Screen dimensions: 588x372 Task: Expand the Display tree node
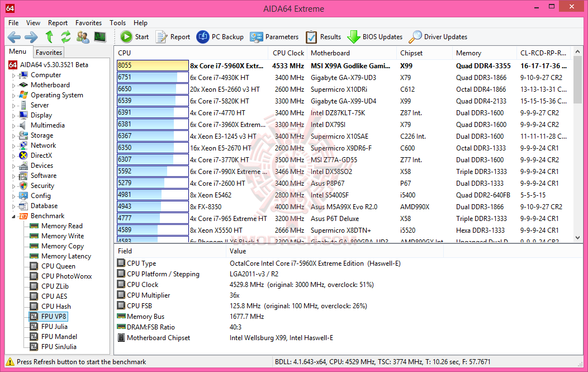[14, 116]
